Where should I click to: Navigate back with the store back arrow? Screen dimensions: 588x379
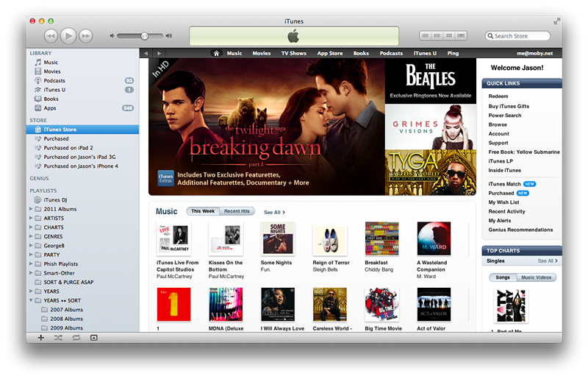coord(146,53)
